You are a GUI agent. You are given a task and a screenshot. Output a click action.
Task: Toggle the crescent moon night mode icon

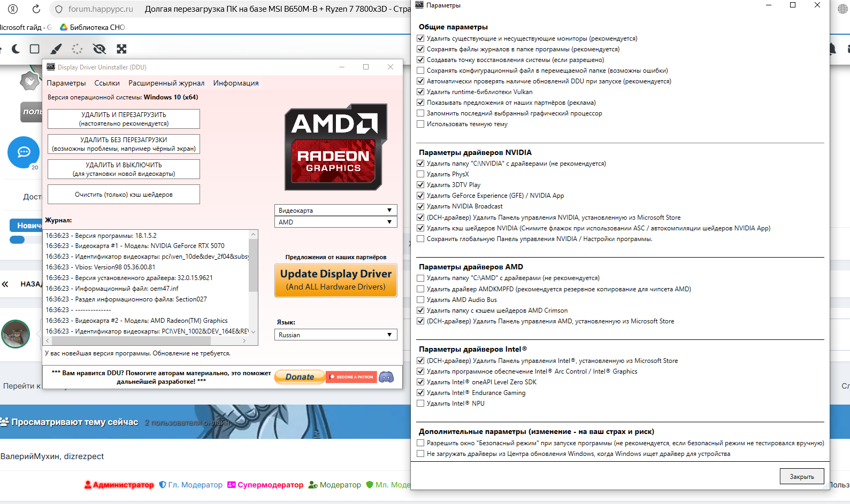16,49
